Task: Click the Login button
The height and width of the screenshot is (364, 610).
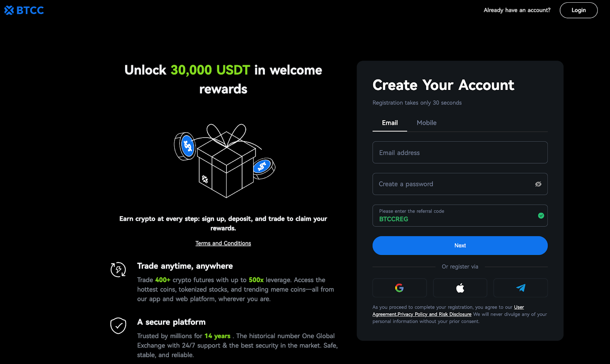Action: [578, 10]
